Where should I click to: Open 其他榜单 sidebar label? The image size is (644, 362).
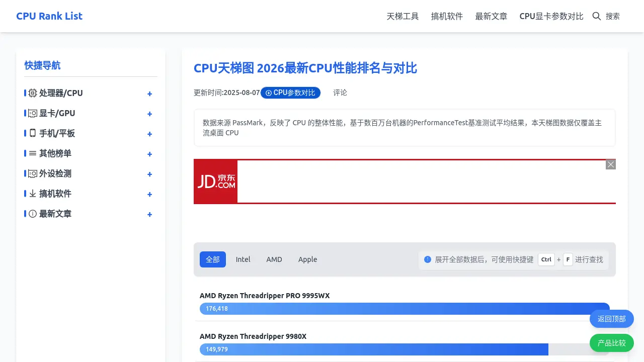click(x=55, y=153)
